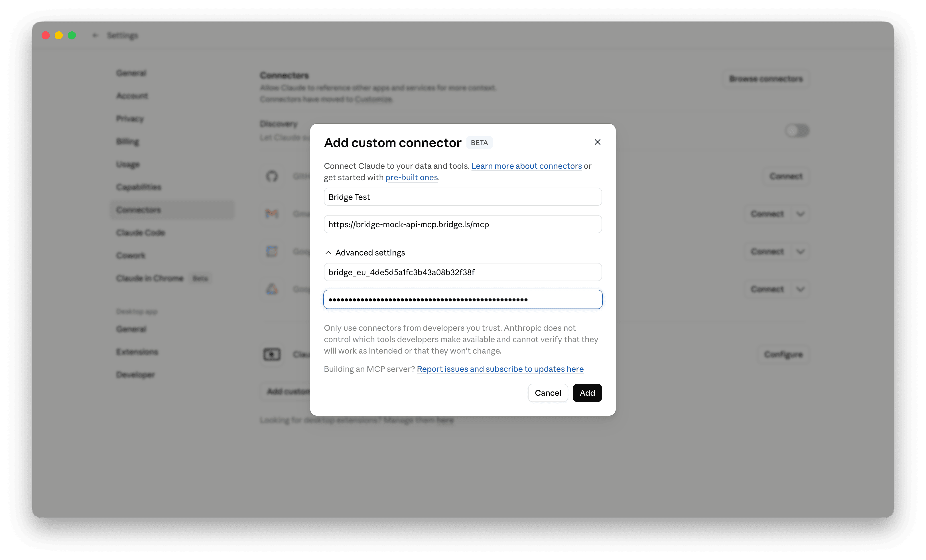Click the Google Calendar connector icon
The height and width of the screenshot is (560, 926).
(272, 251)
